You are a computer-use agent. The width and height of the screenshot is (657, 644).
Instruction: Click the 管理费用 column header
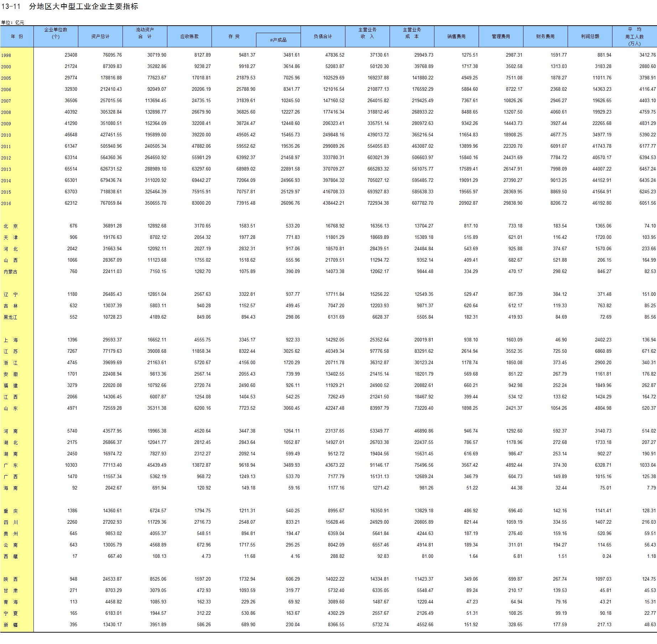click(x=501, y=36)
